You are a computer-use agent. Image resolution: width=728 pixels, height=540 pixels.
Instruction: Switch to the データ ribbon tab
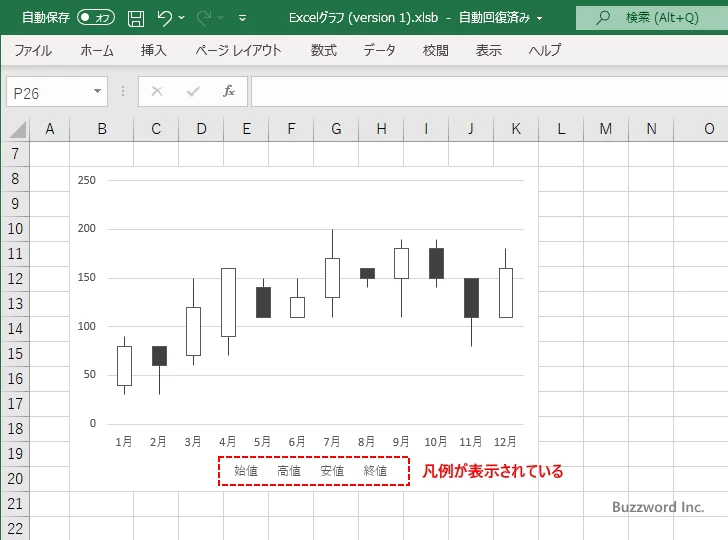[379, 50]
